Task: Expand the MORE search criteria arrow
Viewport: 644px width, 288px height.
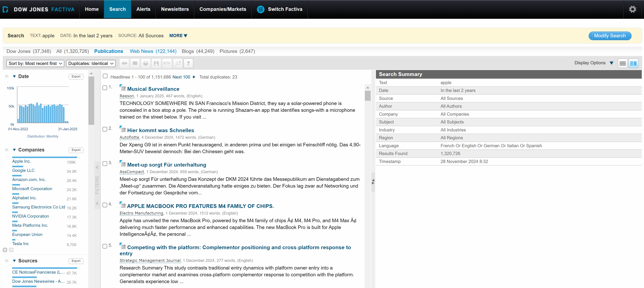Action: [178, 35]
